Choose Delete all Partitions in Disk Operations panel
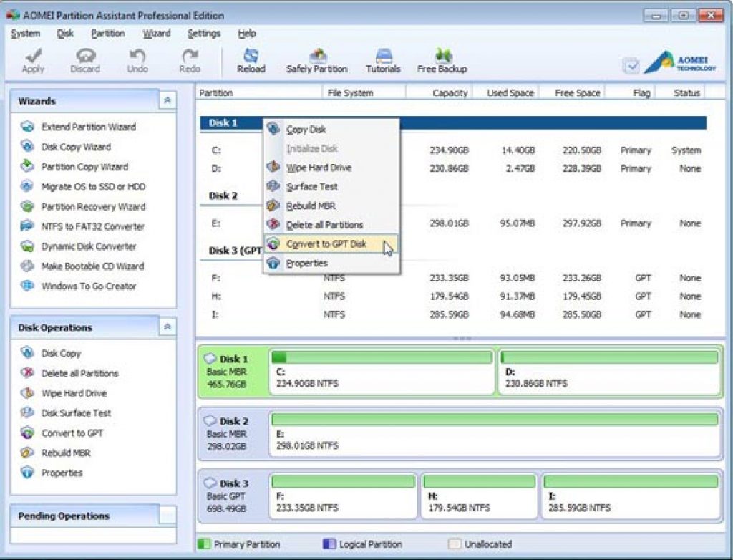Screen dimensions: 733x560 coord(69,373)
